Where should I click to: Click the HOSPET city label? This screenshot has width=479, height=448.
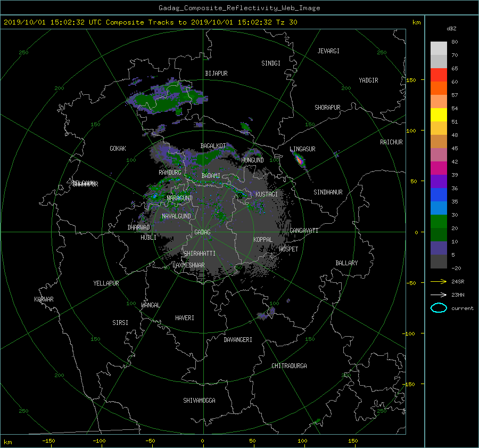click(288, 249)
